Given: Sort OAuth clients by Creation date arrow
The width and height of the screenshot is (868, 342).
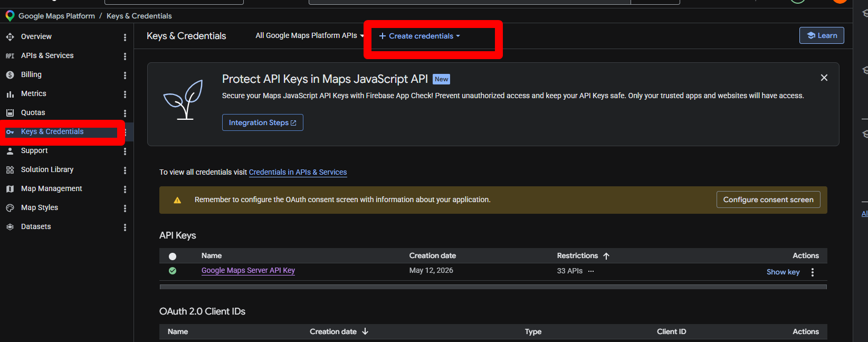Looking at the screenshot, I should 365,331.
